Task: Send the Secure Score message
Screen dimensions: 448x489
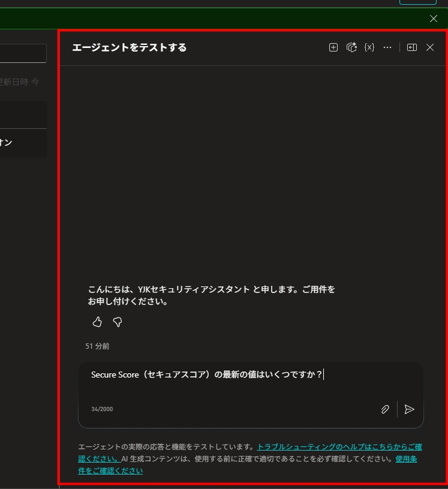Action: click(409, 409)
